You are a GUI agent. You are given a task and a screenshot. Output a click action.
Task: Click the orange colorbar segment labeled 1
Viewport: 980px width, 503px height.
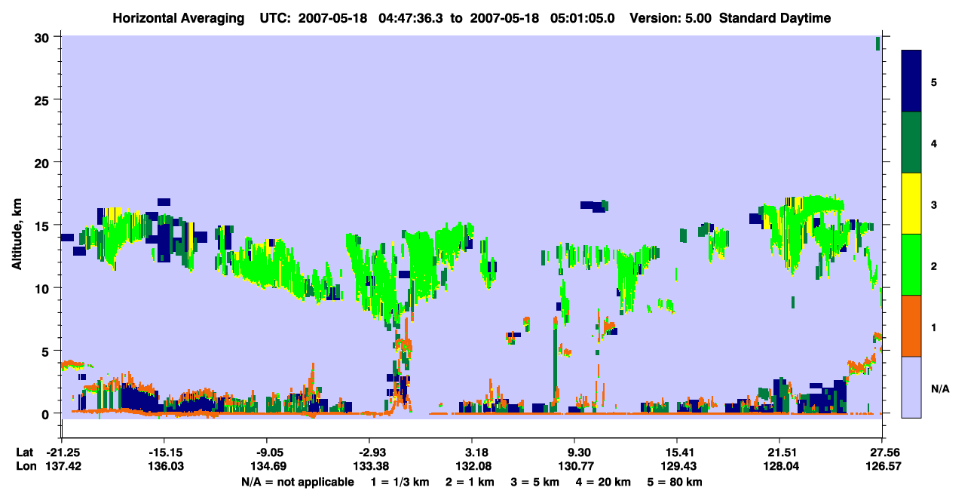911,326
